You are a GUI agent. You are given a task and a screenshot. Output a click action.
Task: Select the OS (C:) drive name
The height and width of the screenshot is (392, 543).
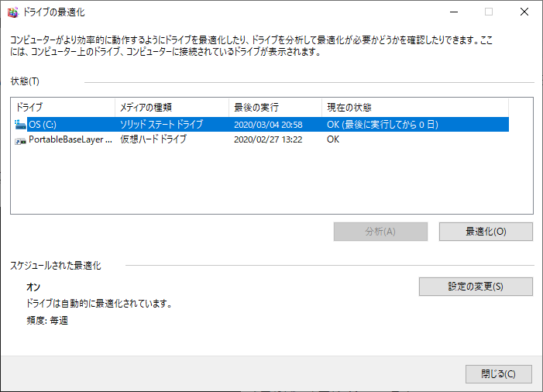pyautogui.click(x=43, y=125)
